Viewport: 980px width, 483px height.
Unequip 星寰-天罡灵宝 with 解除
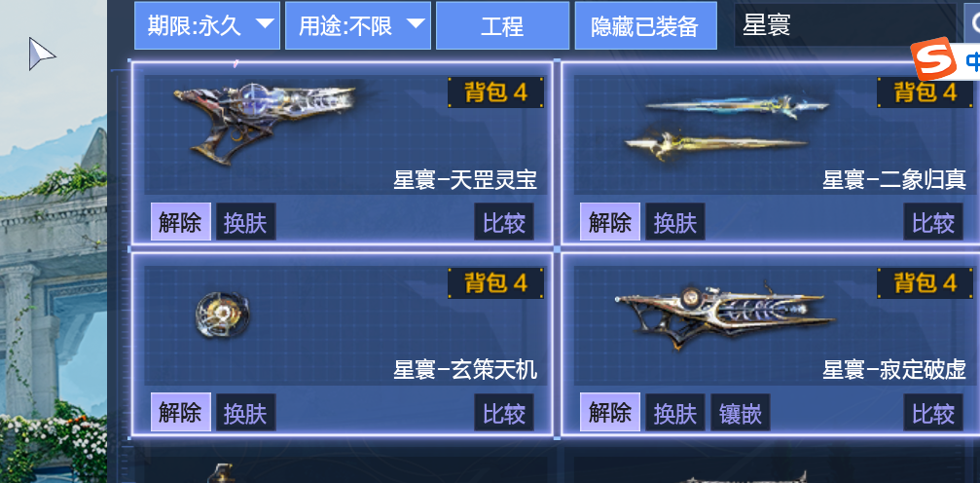[x=181, y=221]
